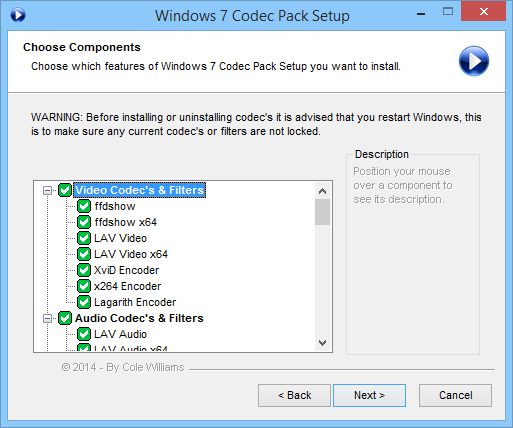Select the LAV Video row label
Viewport: 513px width, 428px height.
(x=120, y=238)
